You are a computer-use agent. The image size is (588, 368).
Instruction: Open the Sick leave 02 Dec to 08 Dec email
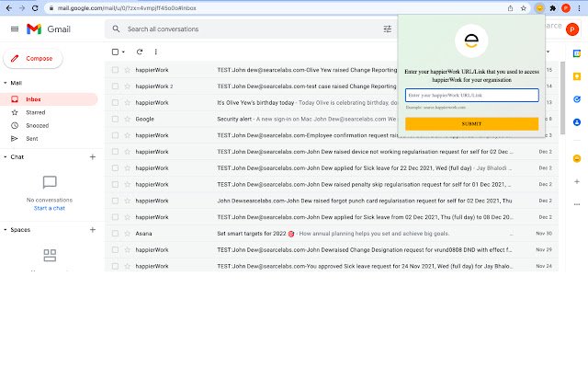(x=332, y=217)
